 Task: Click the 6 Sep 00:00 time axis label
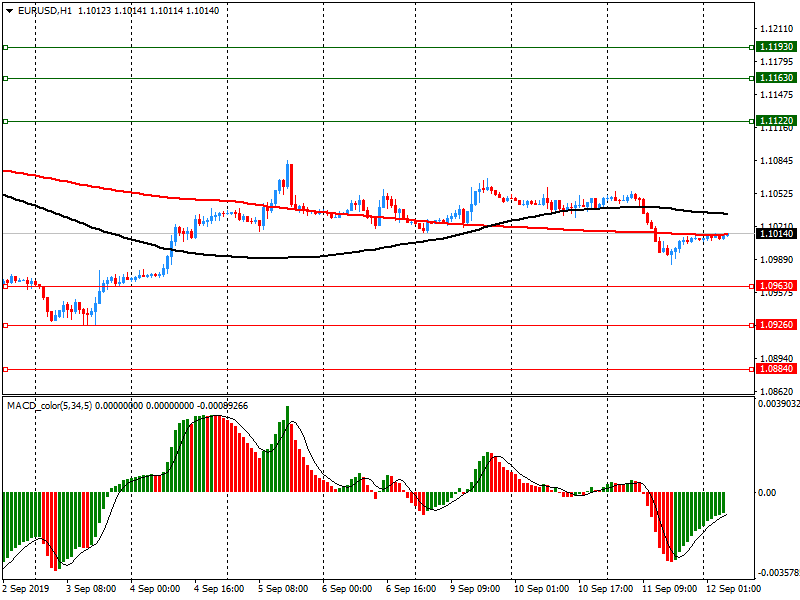347,589
